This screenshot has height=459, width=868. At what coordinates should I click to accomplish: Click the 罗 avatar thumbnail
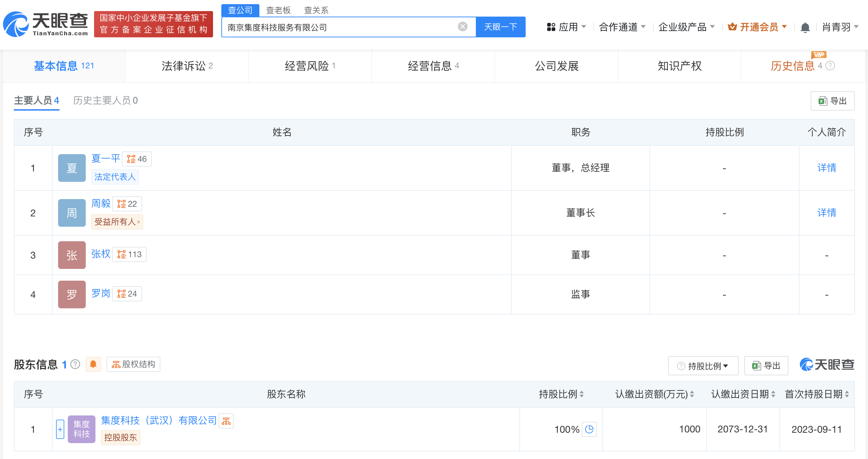click(x=72, y=294)
